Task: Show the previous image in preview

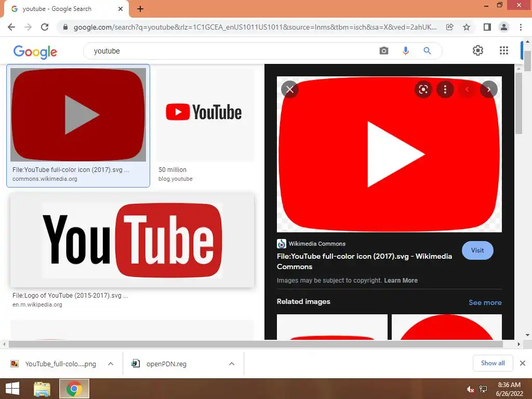Action: 467,89
